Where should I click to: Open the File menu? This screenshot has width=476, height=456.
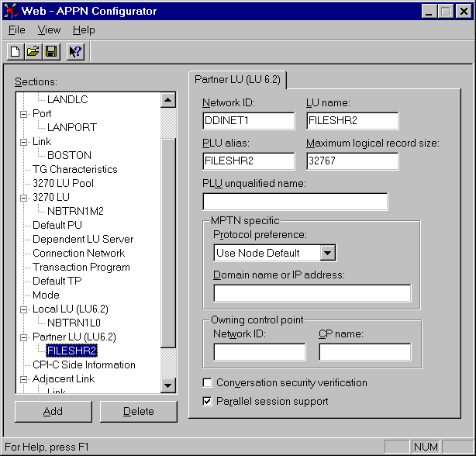tap(16, 30)
